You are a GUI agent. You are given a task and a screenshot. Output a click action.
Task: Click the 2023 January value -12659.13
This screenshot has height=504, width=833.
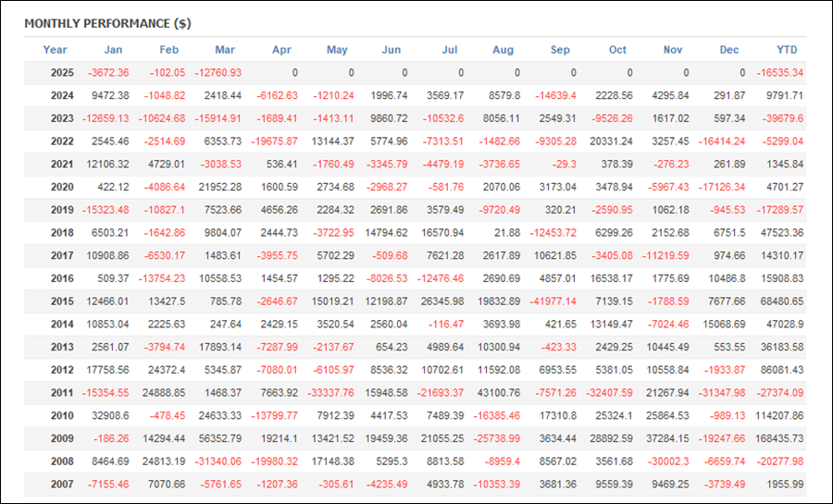(106, 118)
